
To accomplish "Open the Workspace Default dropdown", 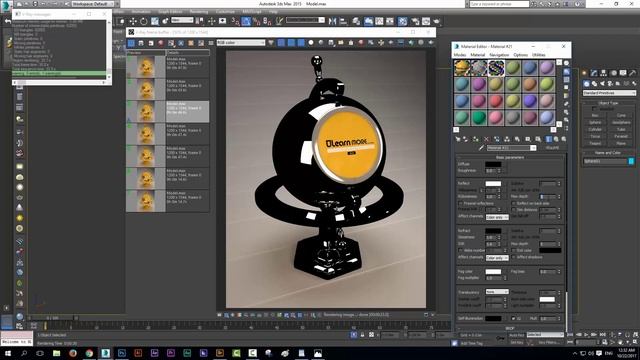I will click(x=93, y=4).
